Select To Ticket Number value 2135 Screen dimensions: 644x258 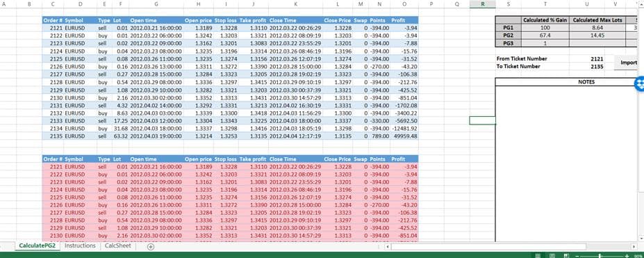tap(596, 66)
